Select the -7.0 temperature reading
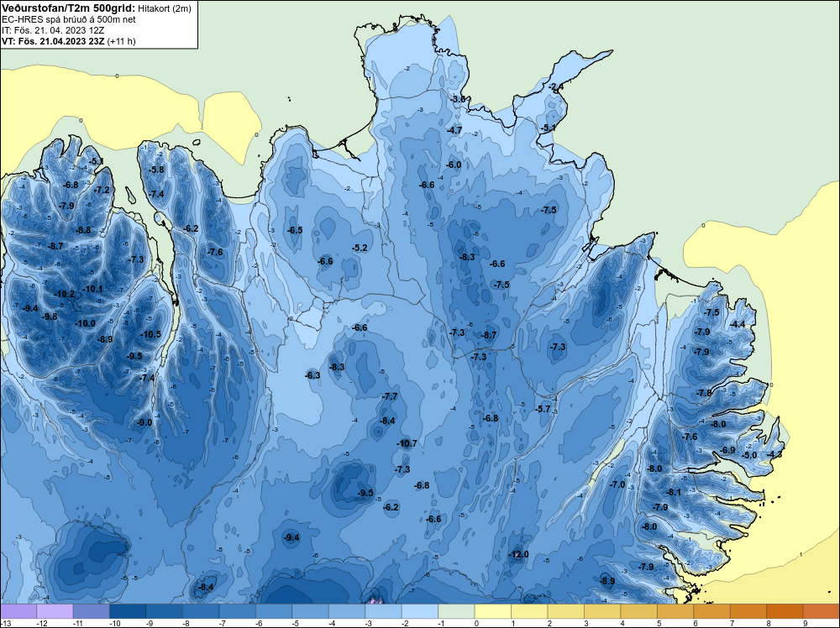Image resolution: width=840 pixels, height=628 pixels. (x=617, y=484)
